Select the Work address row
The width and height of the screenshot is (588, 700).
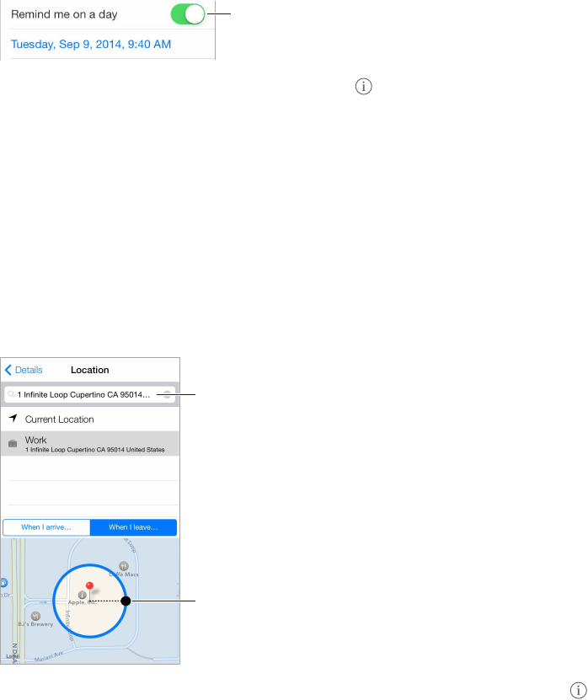click(90, 444)
